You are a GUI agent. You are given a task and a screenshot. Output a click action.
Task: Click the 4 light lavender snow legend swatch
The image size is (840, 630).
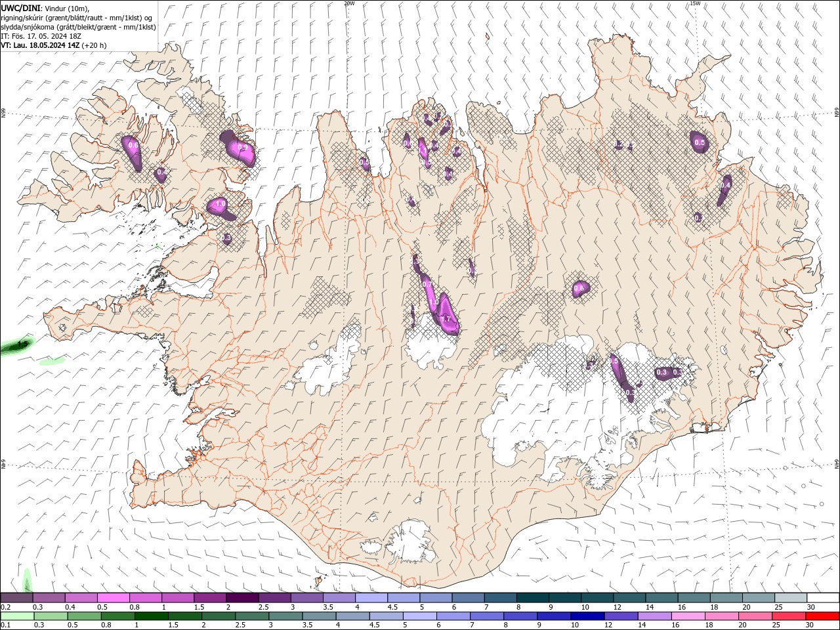371,598
